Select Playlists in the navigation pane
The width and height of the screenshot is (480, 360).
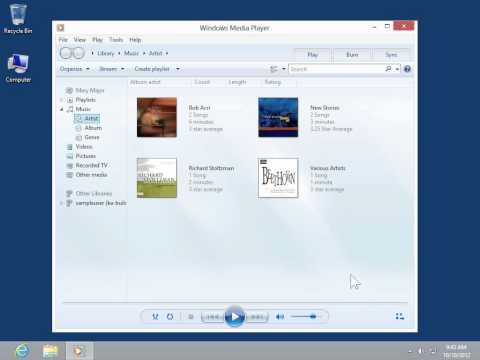86,100
